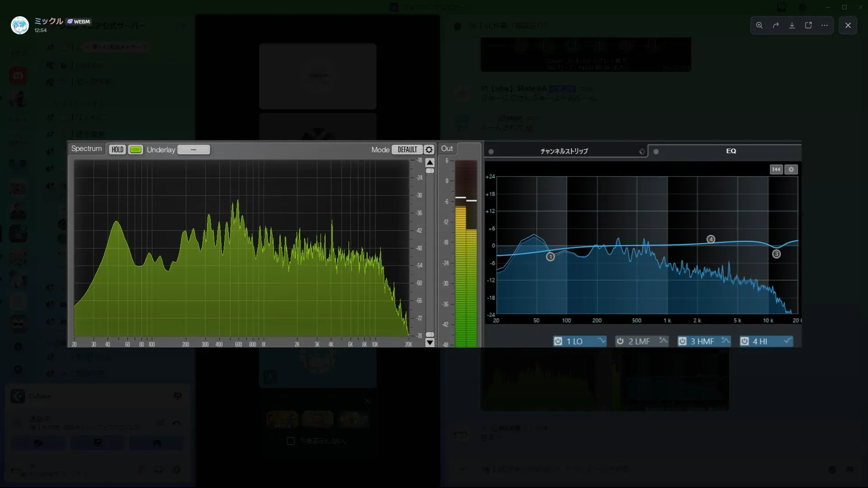Toggle the 4 HI band power button

point(744,341)
